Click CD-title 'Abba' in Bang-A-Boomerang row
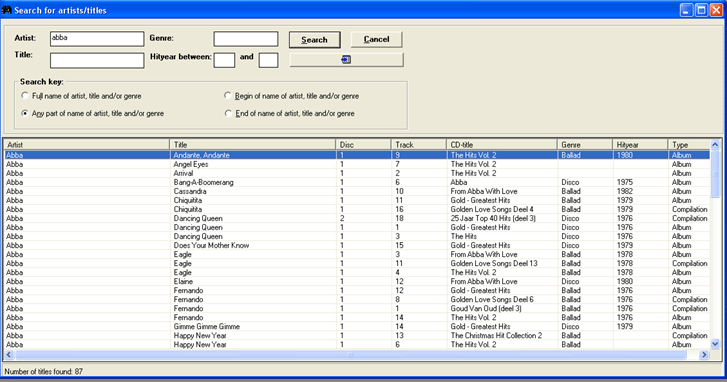 coord(459,182)
